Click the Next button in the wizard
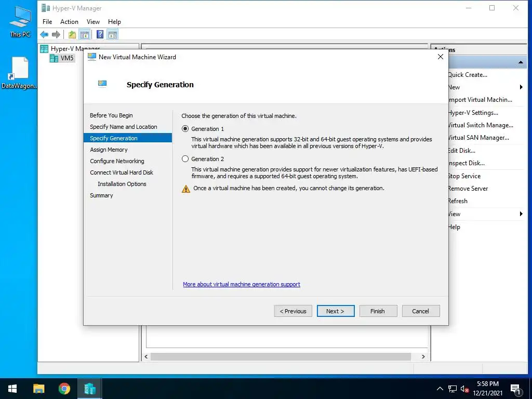 [336, 311]
